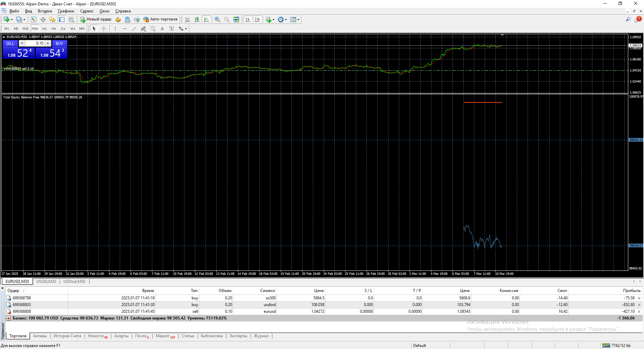Select the text label tool

tap(171, 29)
